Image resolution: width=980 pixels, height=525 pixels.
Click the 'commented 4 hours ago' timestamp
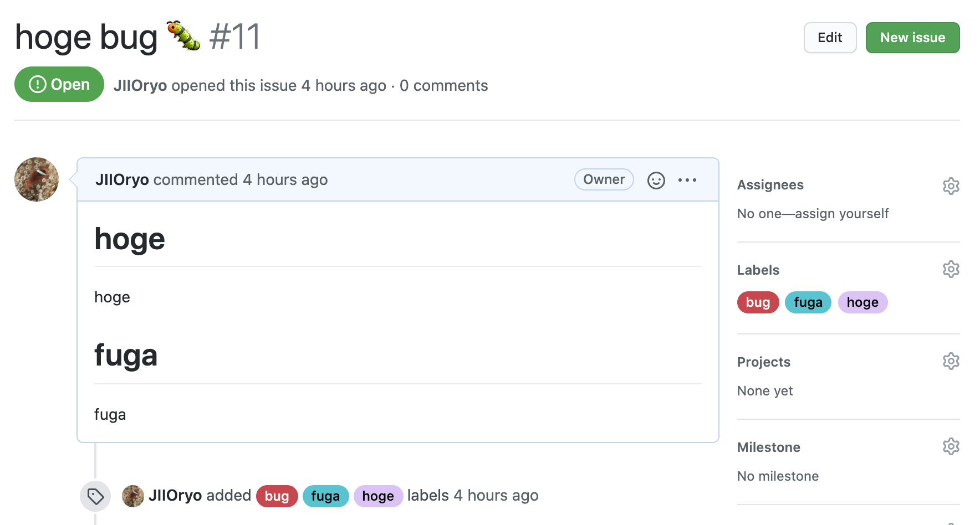[241, 180]
